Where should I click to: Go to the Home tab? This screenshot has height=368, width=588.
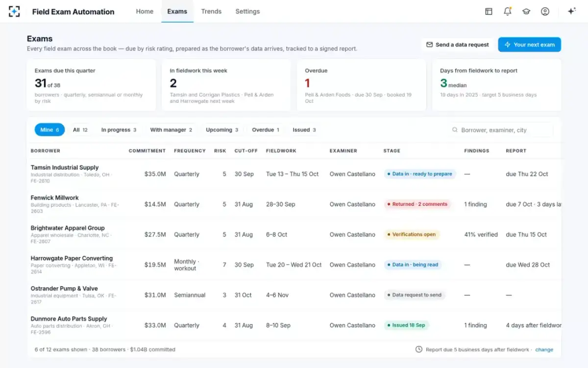coord(145,11)
